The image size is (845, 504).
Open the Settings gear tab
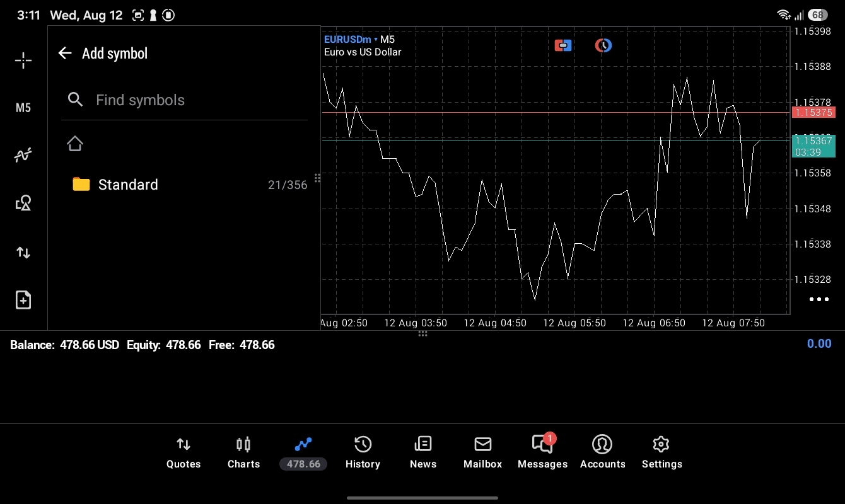point(661,453)
